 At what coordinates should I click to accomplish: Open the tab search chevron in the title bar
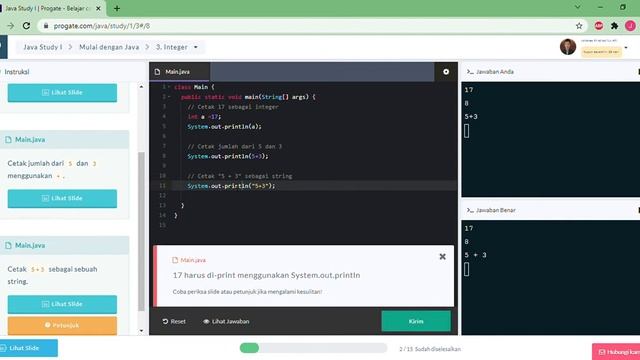(x=578, y=7)
